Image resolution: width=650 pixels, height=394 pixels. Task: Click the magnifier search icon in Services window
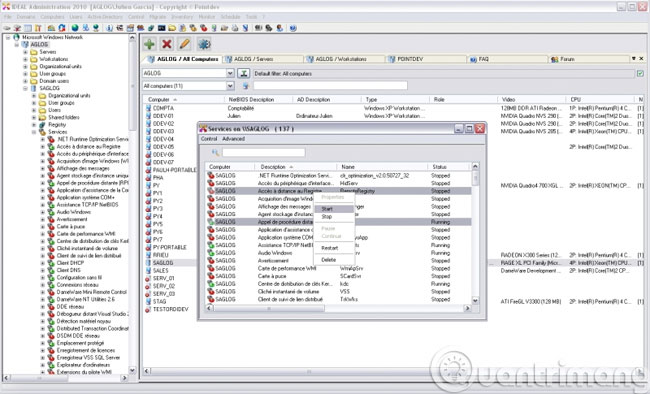(x=215, y=152)
